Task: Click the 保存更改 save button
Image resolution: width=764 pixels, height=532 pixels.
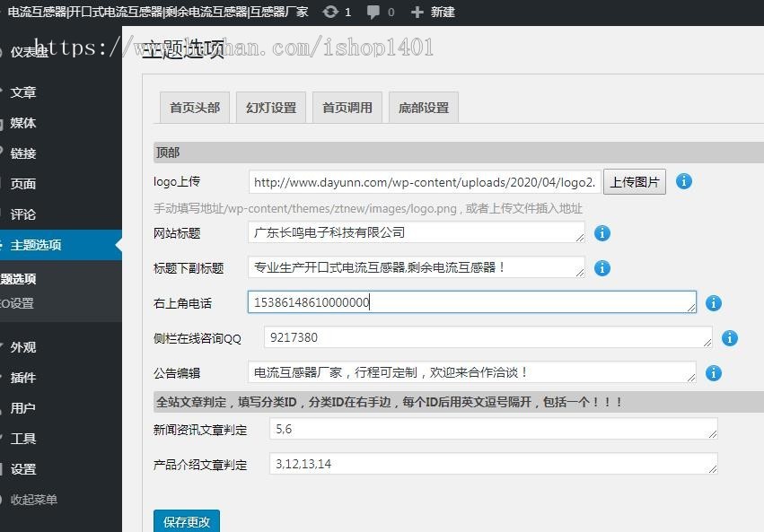Action: tap(186, 520)
